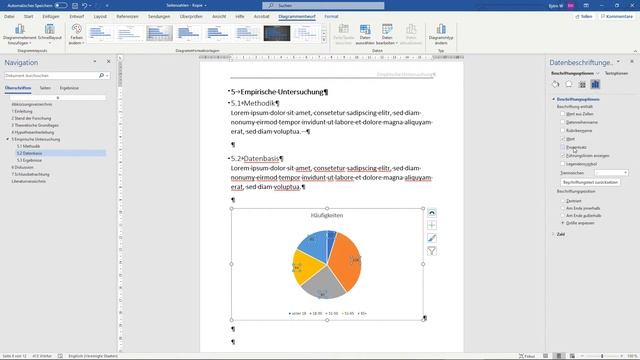
Task: Open the Referenzen ribbon tab
Action: coord(127,16)
